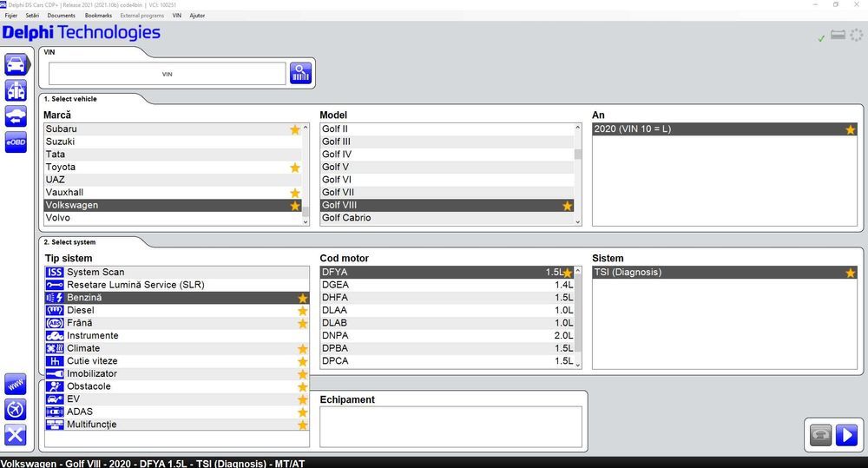Select engine code DPBA 1.5L
The image size is (868, 468).
pos(447,348)
